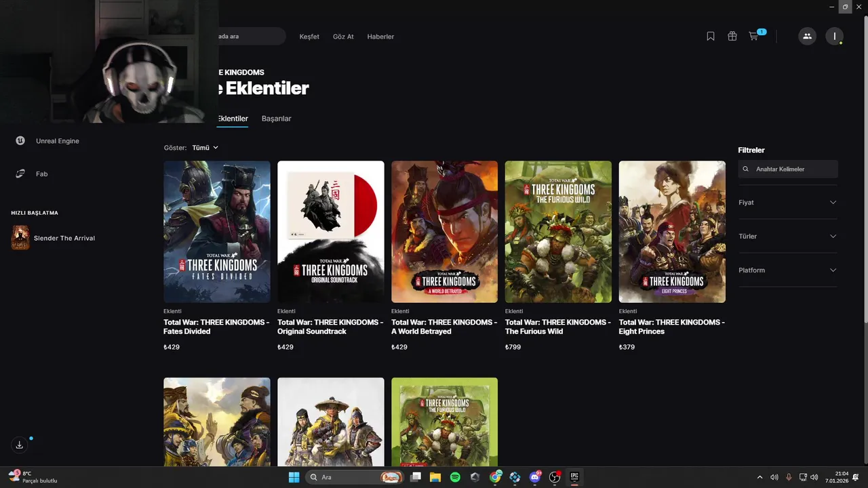868x488 pixels.
Task: Open the notifications bell icon
Action: (856, 477)
